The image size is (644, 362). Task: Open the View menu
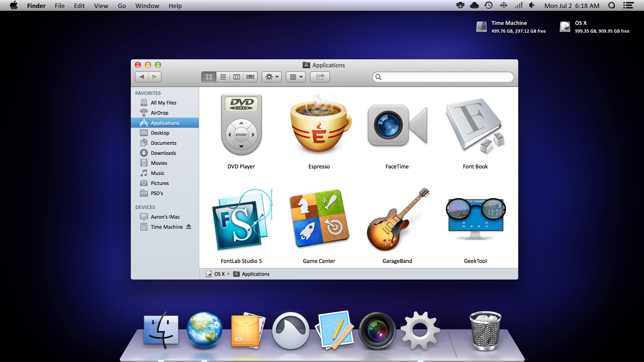[101, 6]
